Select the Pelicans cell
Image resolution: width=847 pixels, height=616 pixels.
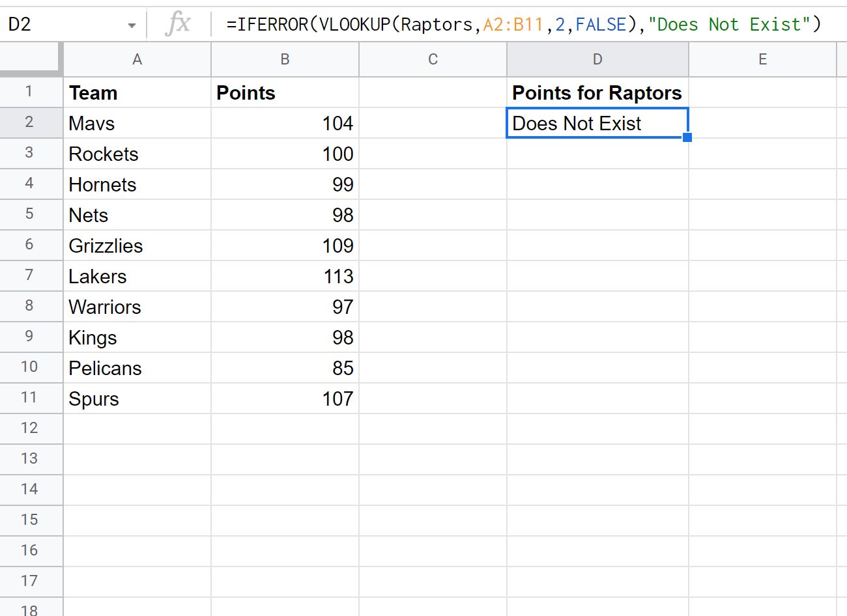tap(137, 368)
